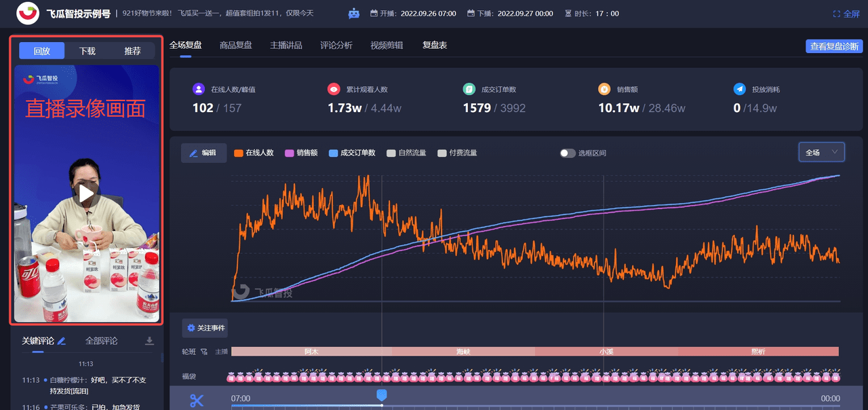Click the 10.17w sales amount value
This screenshot has width=868, height=410.
click(x=618, y=108)
